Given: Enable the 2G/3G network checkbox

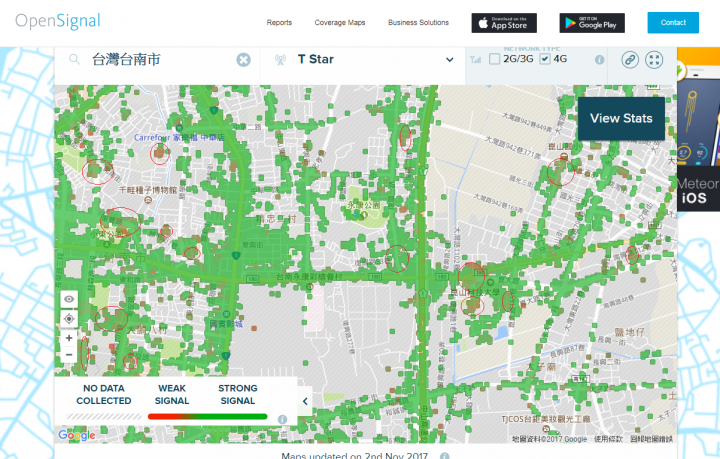Looking at the screenshot, I should click(x=495, y=59).
